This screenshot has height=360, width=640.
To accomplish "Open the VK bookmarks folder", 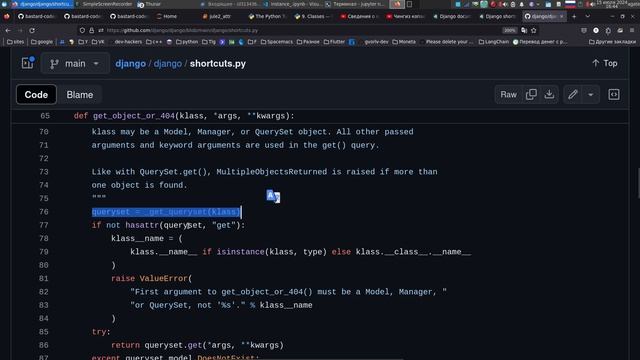I will (x=98, y=42).
